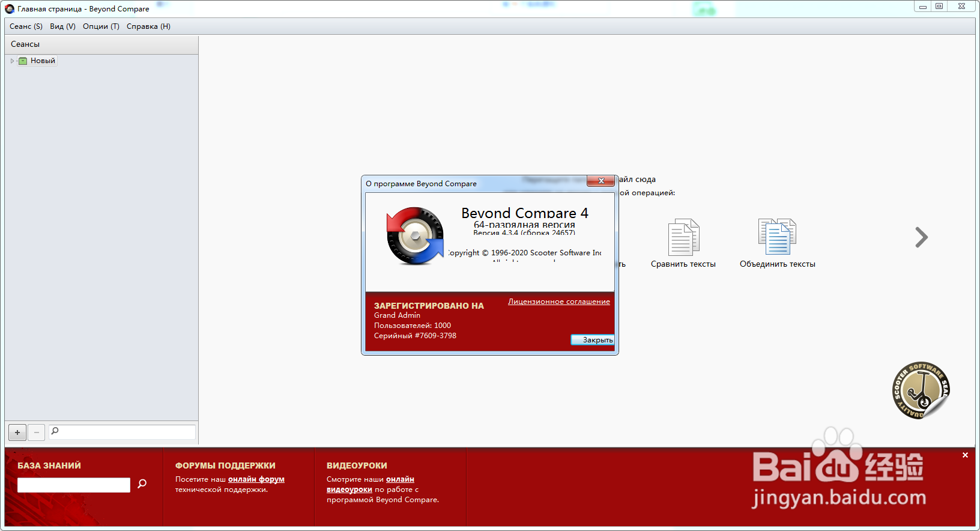
Task: Click the Новый green folder icon
Action: pos(23,61)
